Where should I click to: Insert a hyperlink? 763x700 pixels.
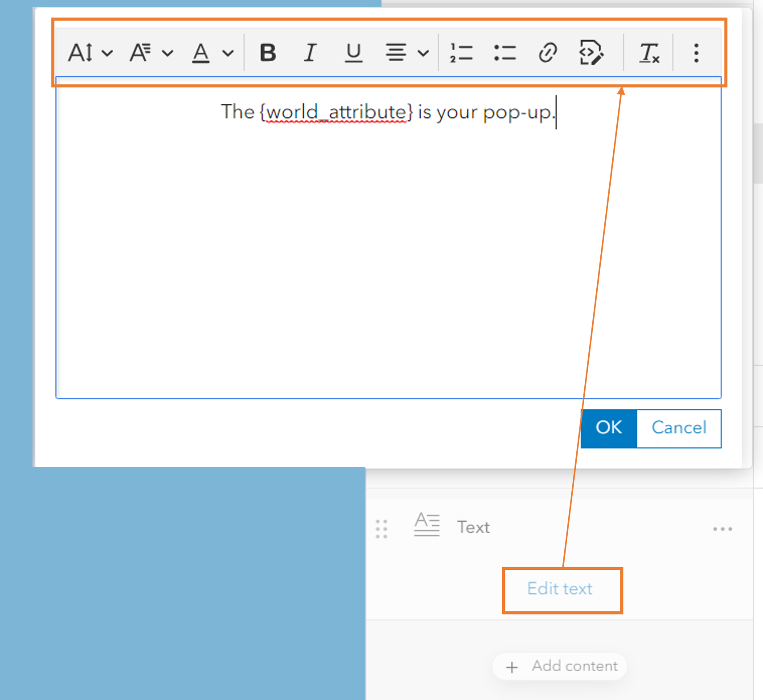[x=547, y=53]
